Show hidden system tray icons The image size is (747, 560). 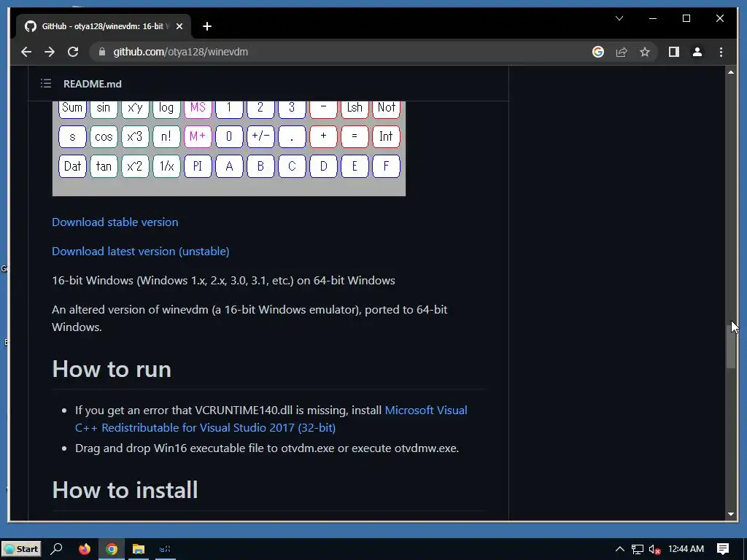619,549
